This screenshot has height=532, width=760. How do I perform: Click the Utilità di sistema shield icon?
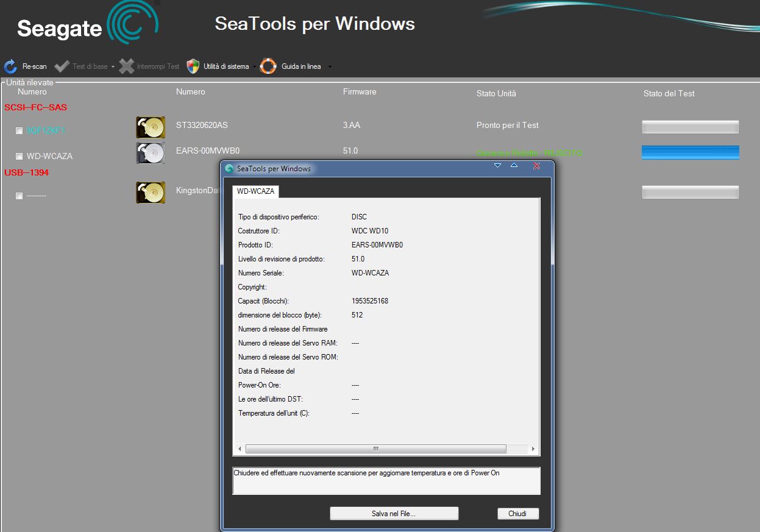click(x=193, y=66)
